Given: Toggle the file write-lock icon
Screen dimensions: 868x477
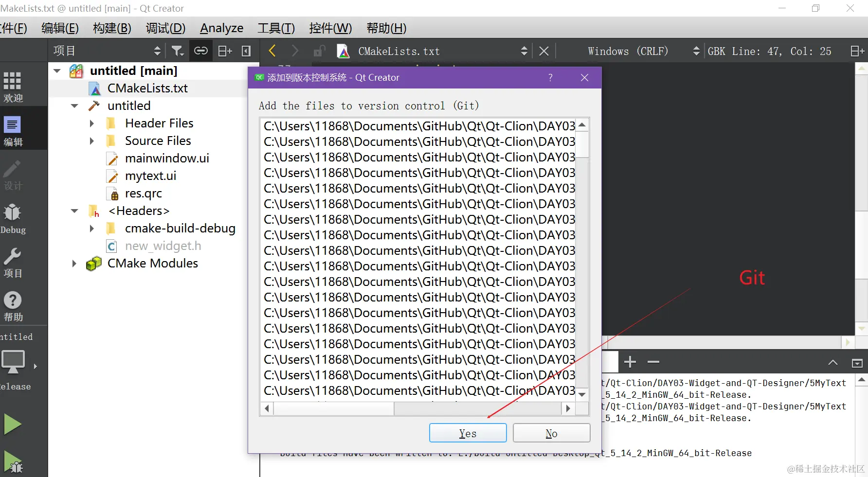Looking at the screenshot, I should point(319,51).
